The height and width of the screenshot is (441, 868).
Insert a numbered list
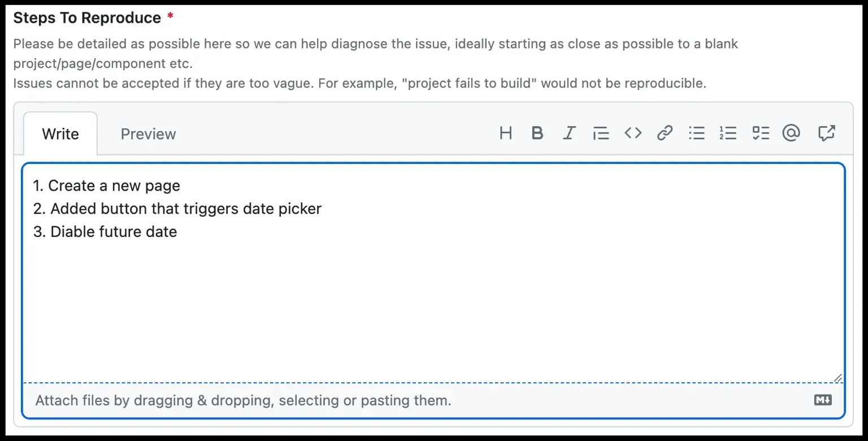[x=728, y=133]
